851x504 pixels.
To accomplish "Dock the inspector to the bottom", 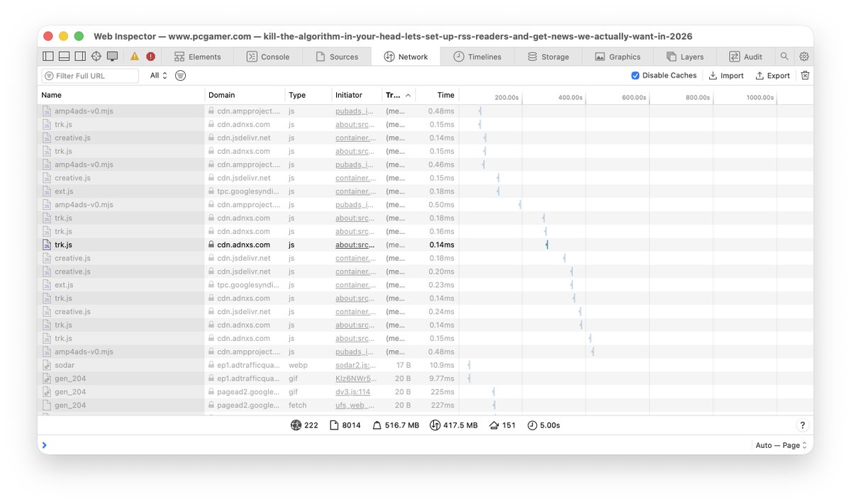I will tap(64, 57).
